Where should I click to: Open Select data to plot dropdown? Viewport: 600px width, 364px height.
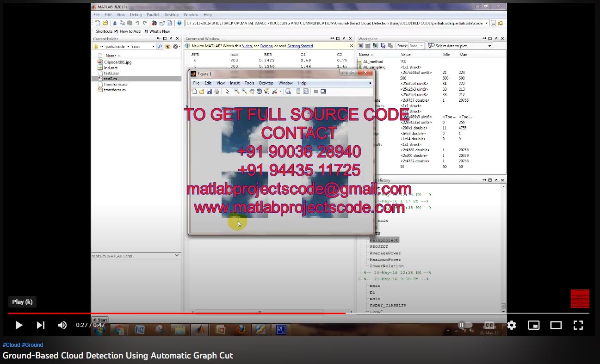click(x=459, y=46)
